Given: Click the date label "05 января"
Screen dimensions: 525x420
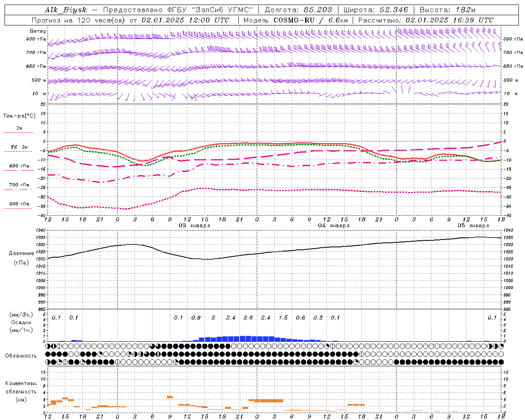Looking at the screenshot, I should 473,226.
